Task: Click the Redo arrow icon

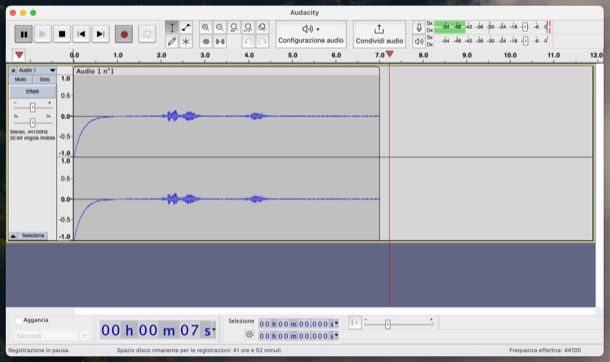Action: (263, 41)
